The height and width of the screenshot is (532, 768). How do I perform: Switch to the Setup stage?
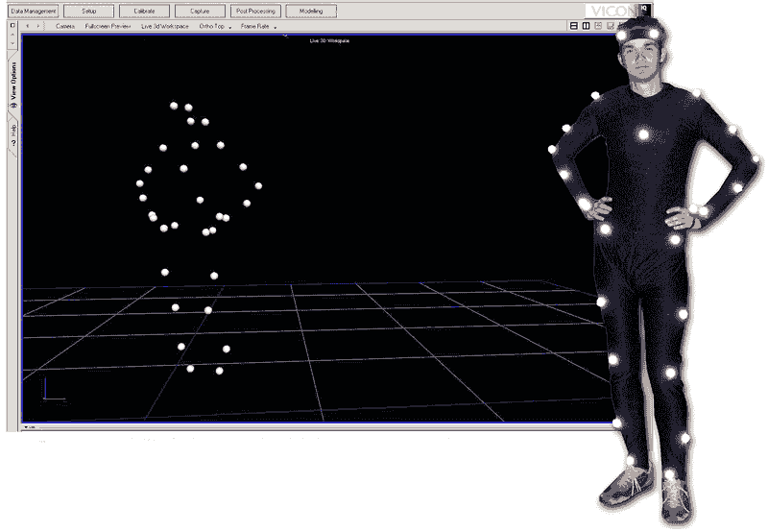[88, 11]
